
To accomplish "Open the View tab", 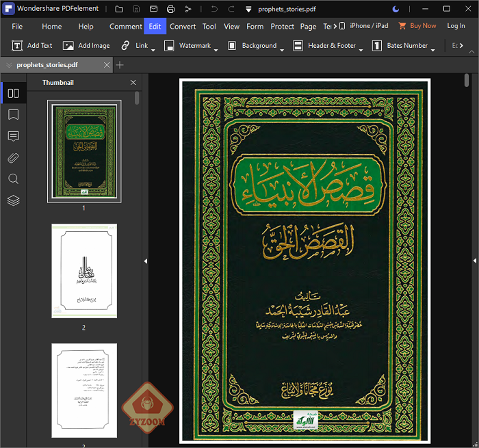I will (x=231, y=27).
